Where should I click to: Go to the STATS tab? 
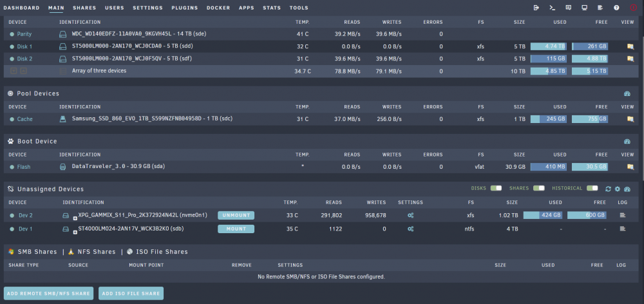(272, 8)
